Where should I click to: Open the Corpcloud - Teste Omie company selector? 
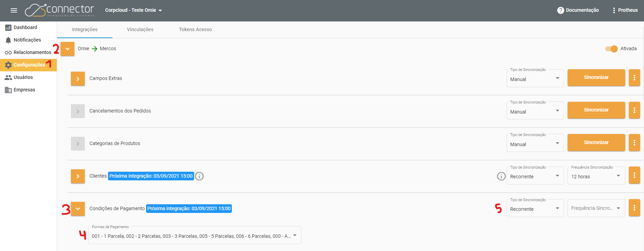click(134, 10)
